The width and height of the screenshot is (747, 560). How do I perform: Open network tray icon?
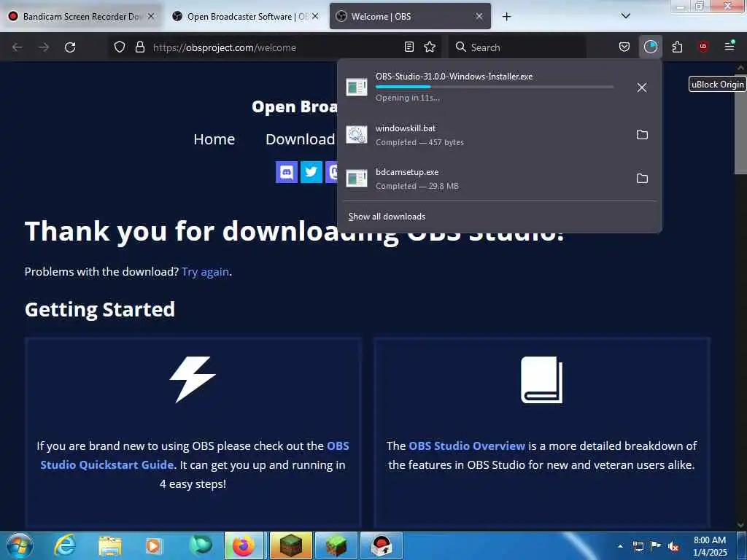pos(638,547)
